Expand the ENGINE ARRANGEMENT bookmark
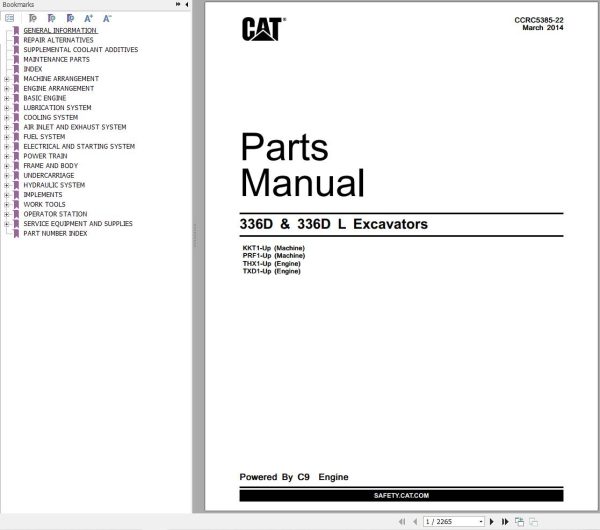The width and height of the screenshot is (600, 530). tap(7, 88)
